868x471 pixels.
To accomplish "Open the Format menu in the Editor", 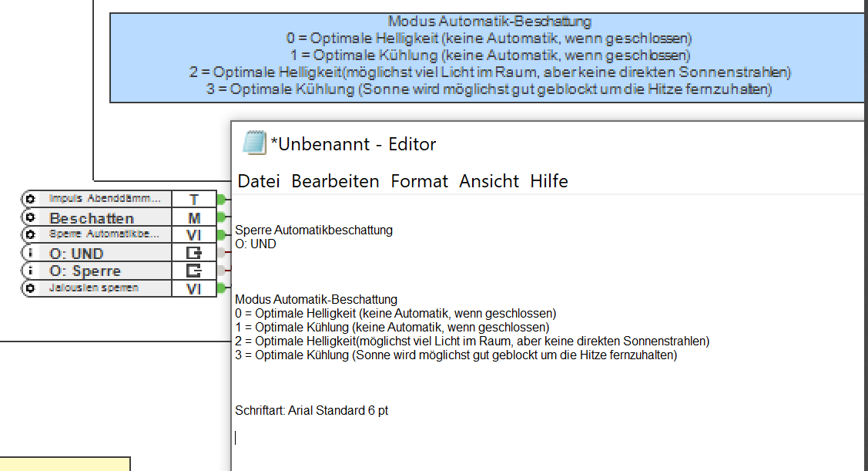I will (x=419, y=181).
